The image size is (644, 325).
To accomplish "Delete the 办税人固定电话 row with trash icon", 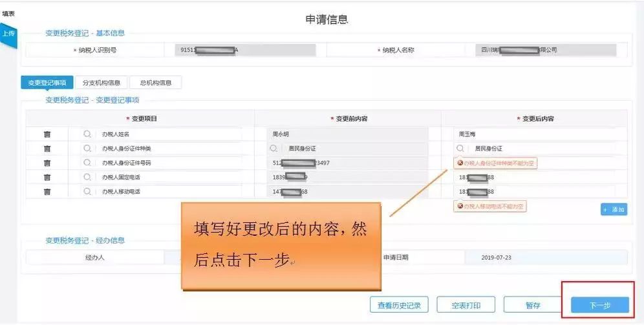I will pyautogui.click(x=47, y=177).
